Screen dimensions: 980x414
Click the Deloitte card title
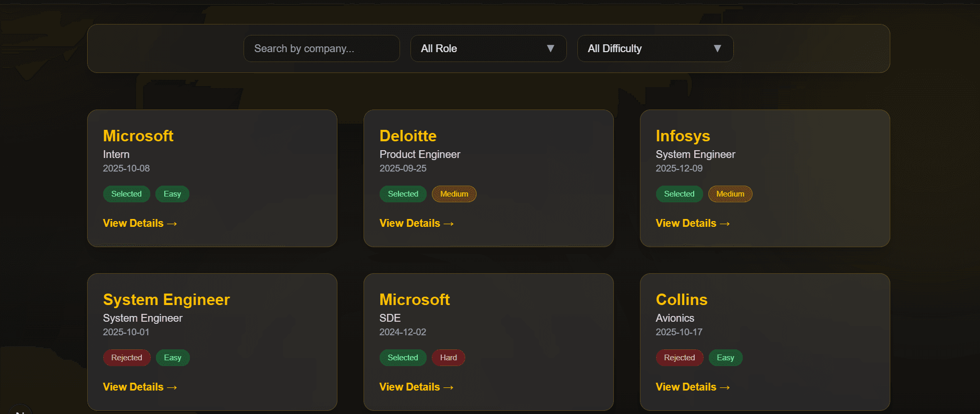pos(408,136)
